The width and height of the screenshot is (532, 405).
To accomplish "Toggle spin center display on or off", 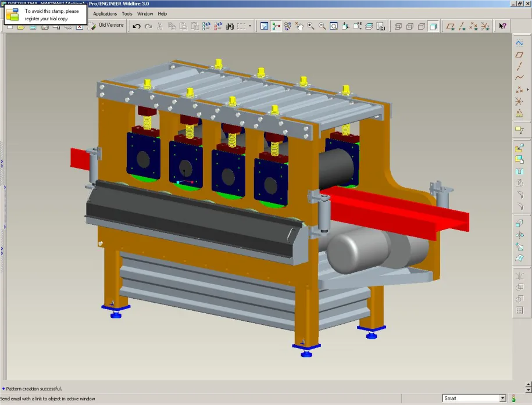I will (276, 26).
